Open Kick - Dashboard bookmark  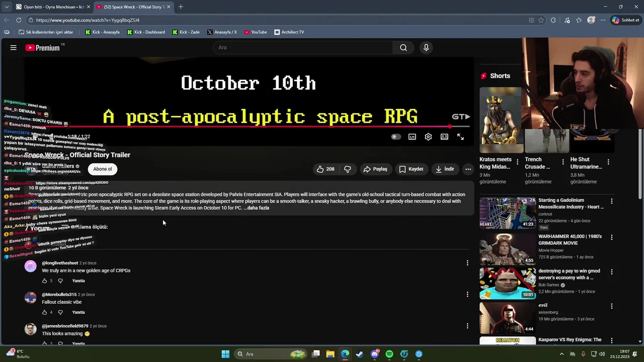click(x=146, y=32)
